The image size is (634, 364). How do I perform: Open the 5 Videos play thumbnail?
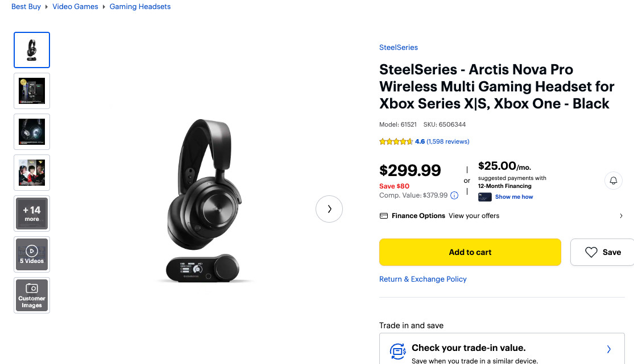(32, 254)
